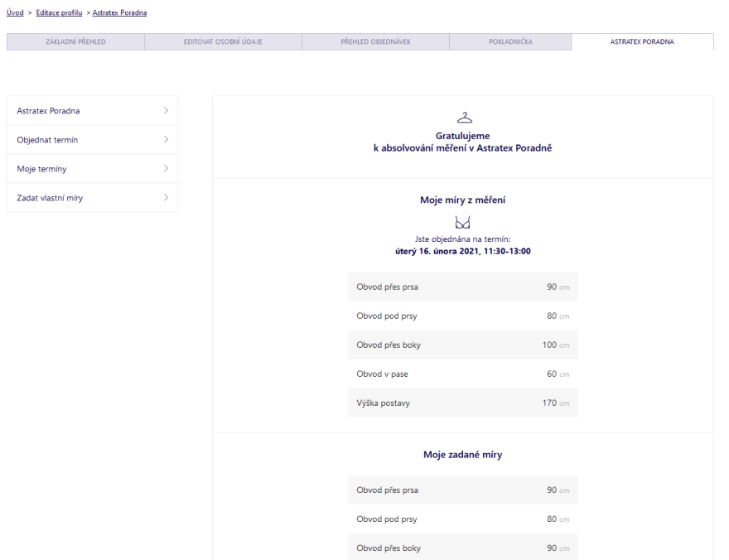
Task: Click 90 cm in measured 'Obvod přes prsa' row
Action: 558,287
